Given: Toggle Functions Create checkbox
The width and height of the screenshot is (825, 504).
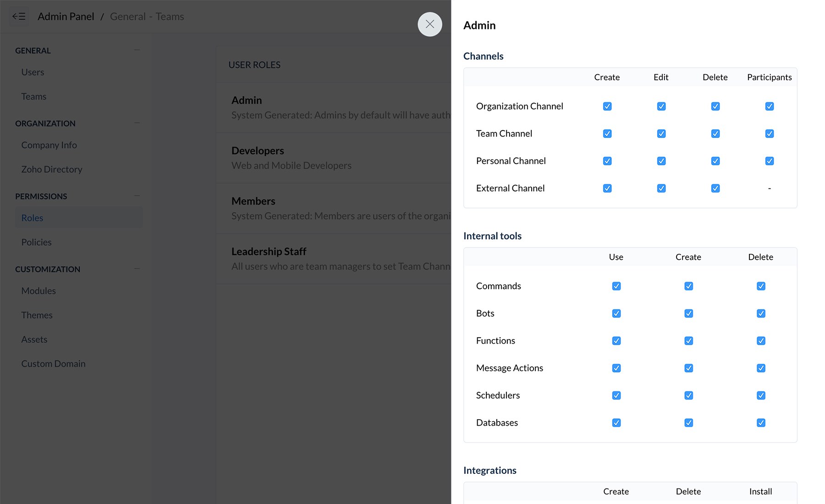Looking at the screenshot, I should (688, 341).
